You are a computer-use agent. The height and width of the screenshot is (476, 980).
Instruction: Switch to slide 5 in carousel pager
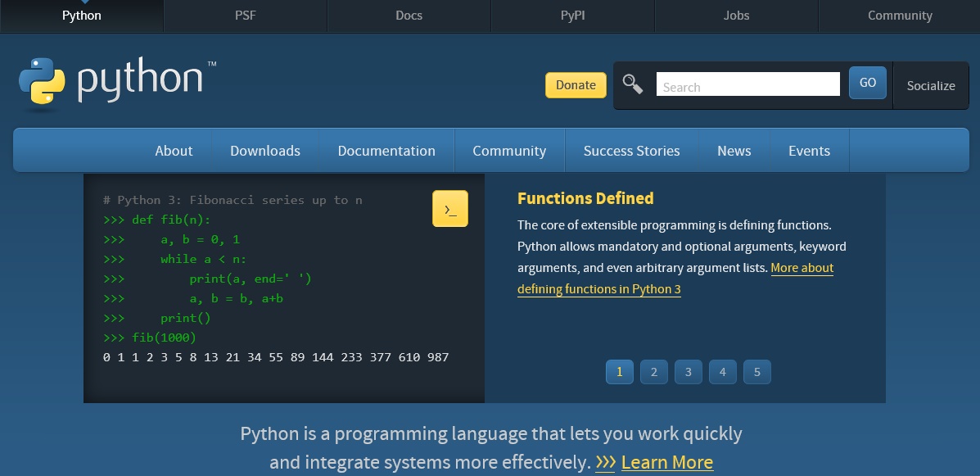point(756,372)
